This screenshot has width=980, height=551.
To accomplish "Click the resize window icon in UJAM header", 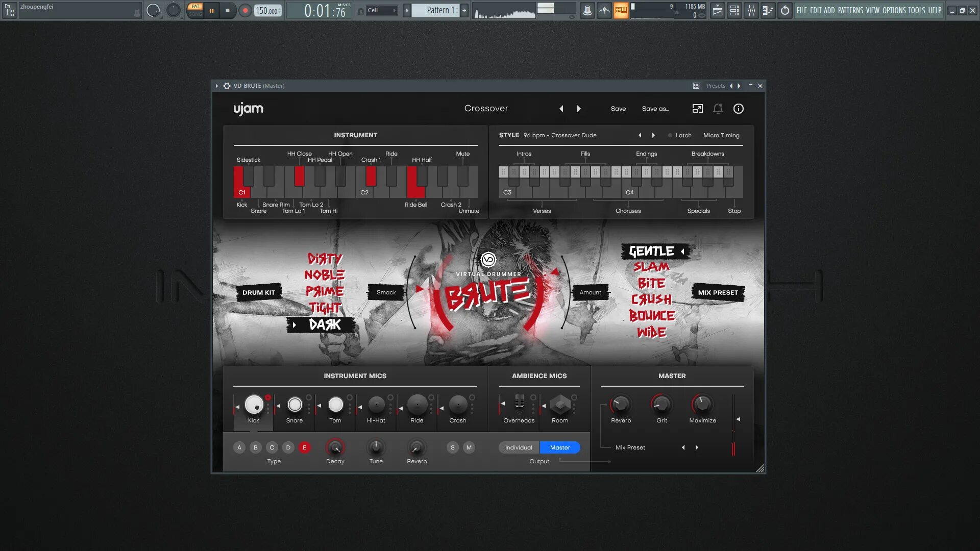I will point(697,109).
